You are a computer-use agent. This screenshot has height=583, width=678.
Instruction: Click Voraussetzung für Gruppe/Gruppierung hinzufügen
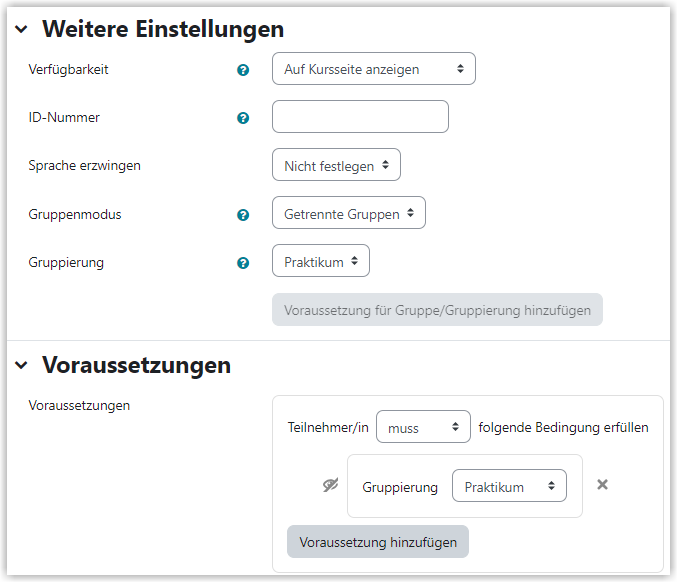tap(437, 310)
